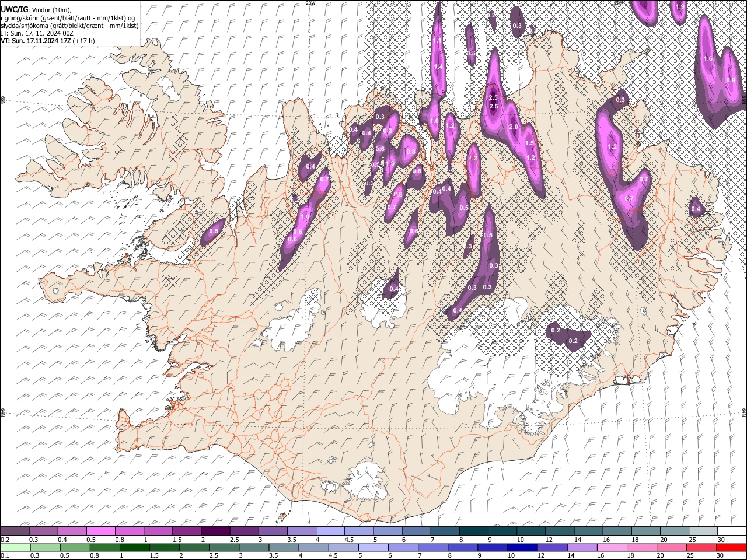Select the bright pink swatch between 0.5 and 0.8
The height and width of the screenshot is (560, 747).
100,531
